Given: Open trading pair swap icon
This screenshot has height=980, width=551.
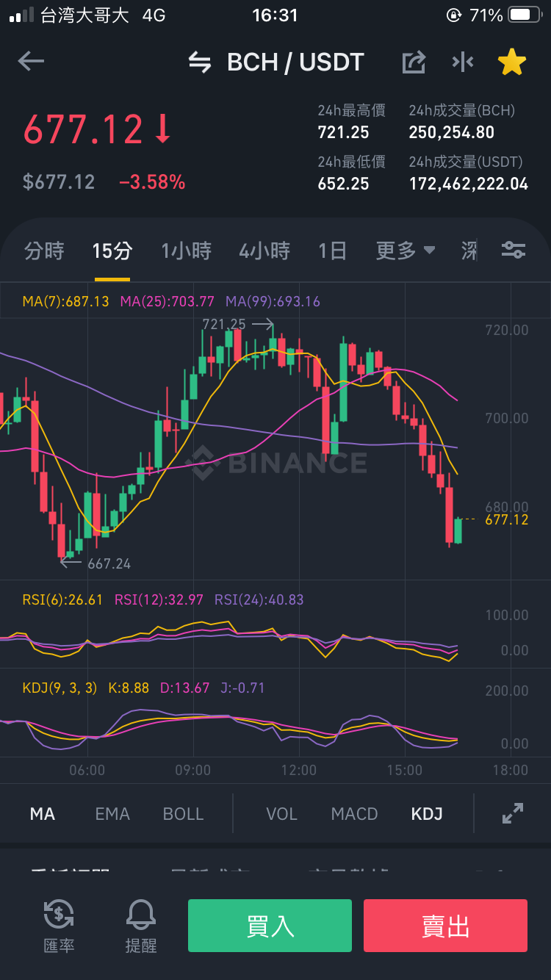Looking at the screenshot, I should point(200,62).
